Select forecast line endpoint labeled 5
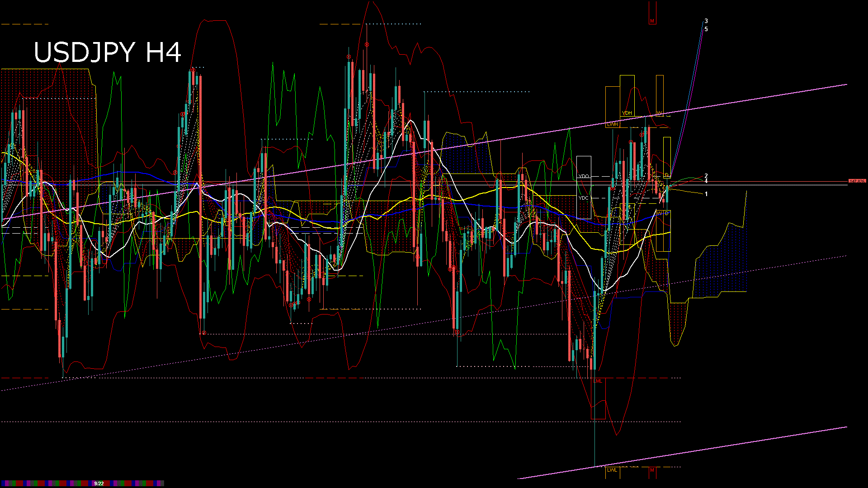 pos(706,29)
